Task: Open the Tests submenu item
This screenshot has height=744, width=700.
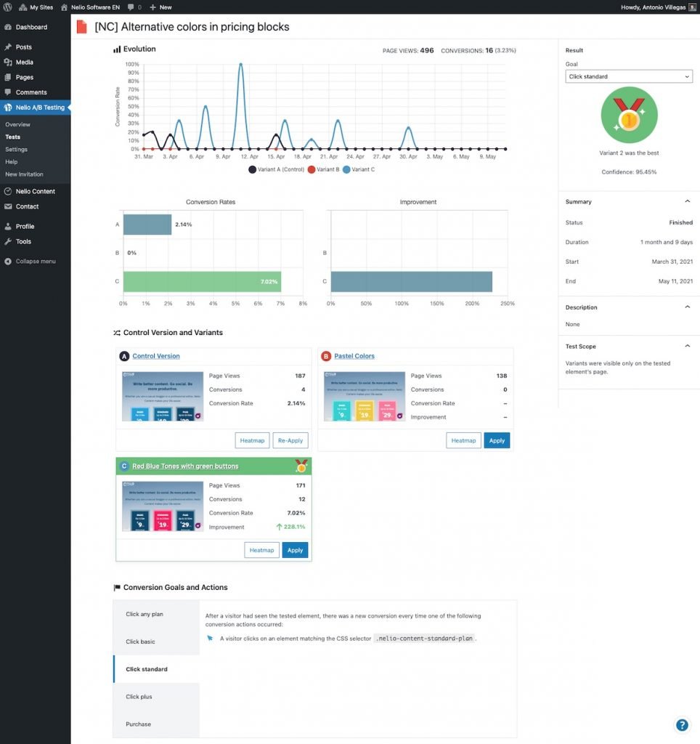Action: coord(13,137)
